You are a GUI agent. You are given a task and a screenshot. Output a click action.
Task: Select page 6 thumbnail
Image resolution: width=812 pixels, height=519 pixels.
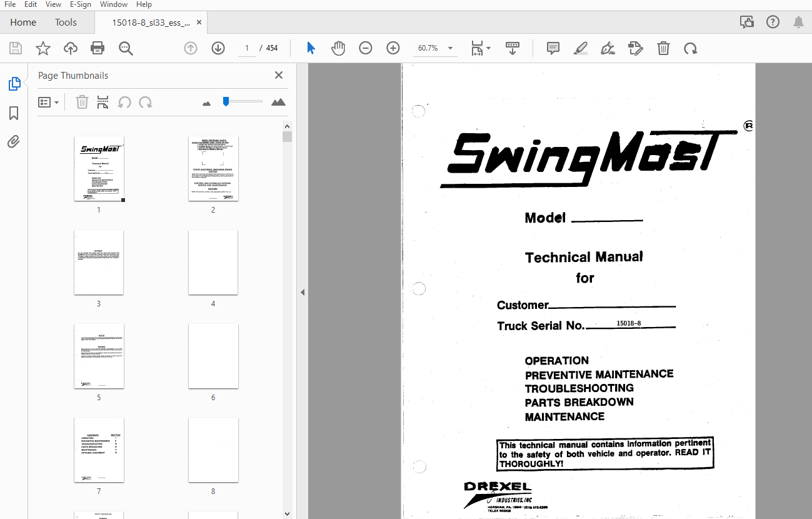tap(213, 356)
